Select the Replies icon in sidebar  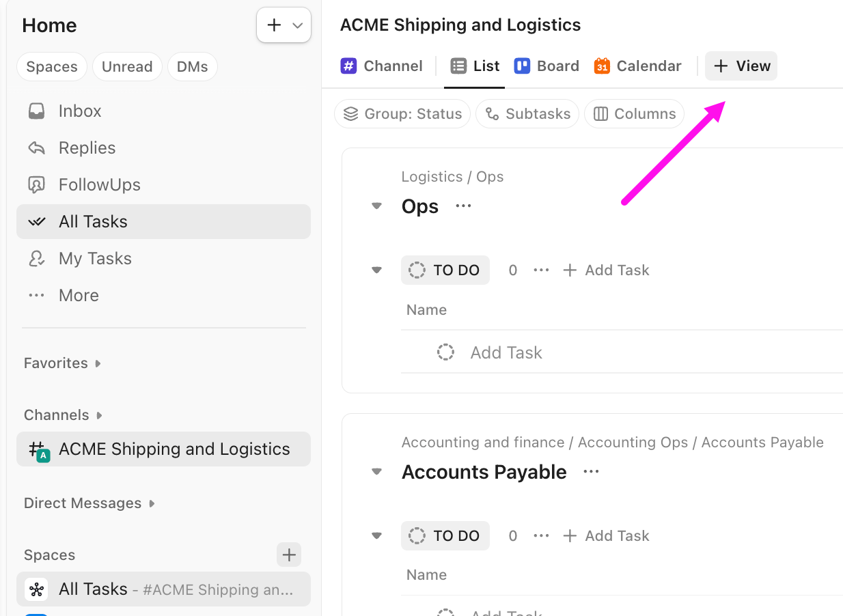(38, 148)
